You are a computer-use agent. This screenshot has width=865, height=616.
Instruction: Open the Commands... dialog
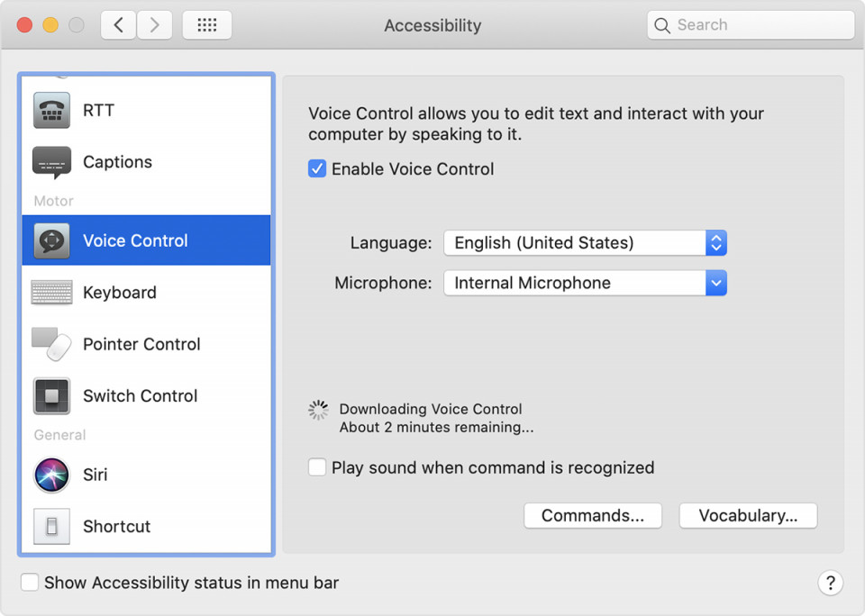click(x=592, y=515)
